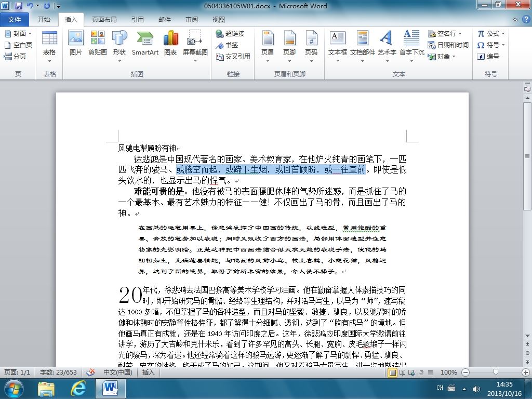Switch to web layout view
Image resolution: width=532 pixels, height=399 pixels.
411,373
